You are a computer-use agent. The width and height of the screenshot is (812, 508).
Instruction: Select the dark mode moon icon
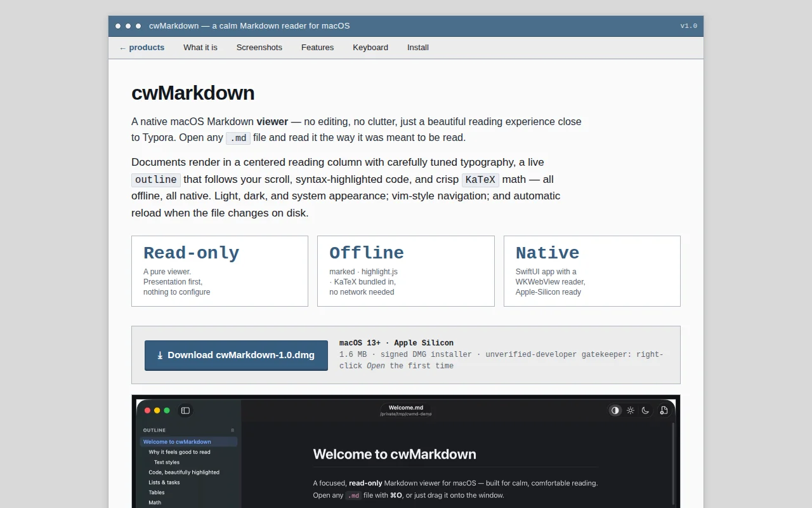click(645, 410)
